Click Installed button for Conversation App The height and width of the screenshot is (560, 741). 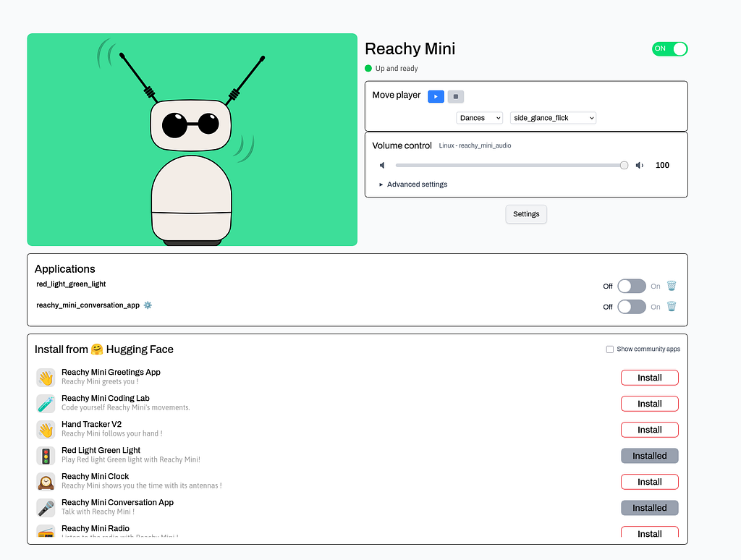pyautogui.click(x=650, y=507)
